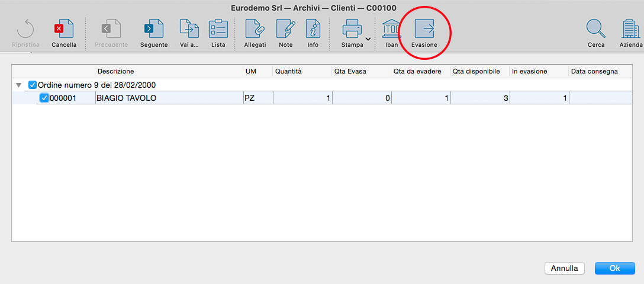Screen dimensions: 644x284
Task: Click the Info document icon
Action: (313, 29)
